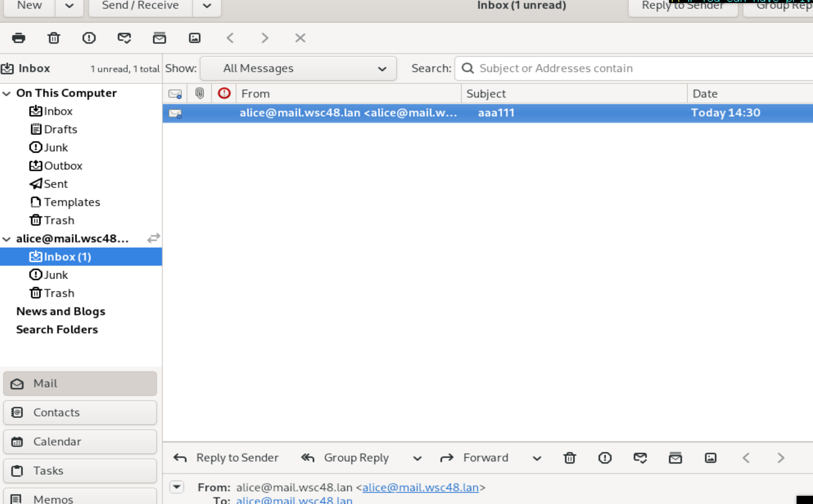Viewport: 813px width, 504px height.
Task: Toggle read status icon on aaa111 message
Action: click(175, 113)
